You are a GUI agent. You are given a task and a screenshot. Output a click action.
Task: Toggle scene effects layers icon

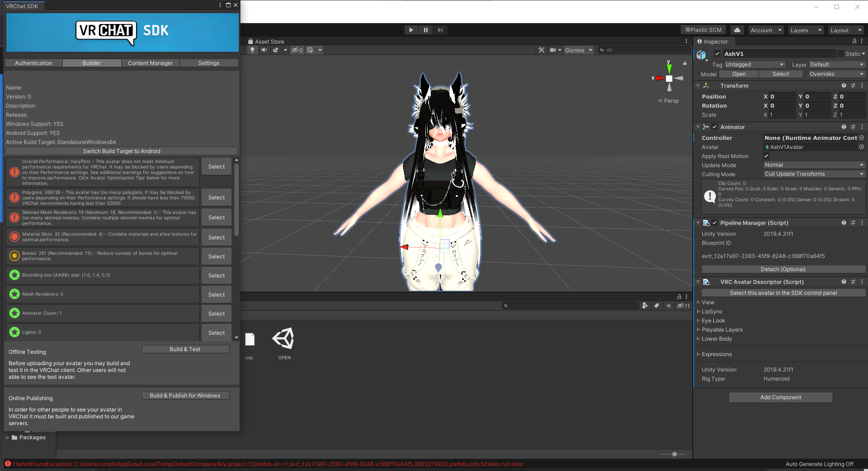click(x=276, y=50)
